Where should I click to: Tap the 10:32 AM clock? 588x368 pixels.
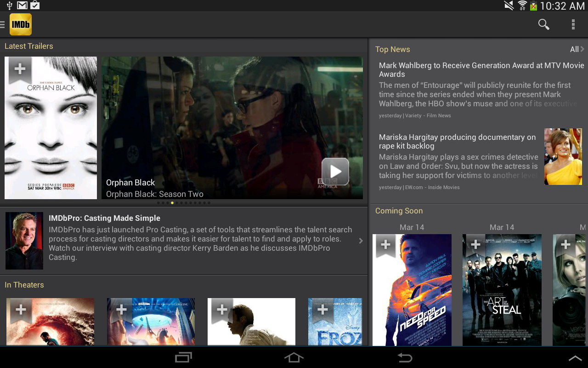pyautogui.click(x=562, y=6)
